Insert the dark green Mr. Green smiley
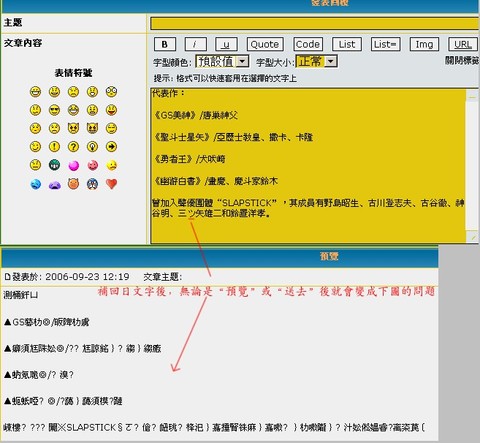Screen dimensions: 480x443 pyautogui.click(x=54, y=165)
